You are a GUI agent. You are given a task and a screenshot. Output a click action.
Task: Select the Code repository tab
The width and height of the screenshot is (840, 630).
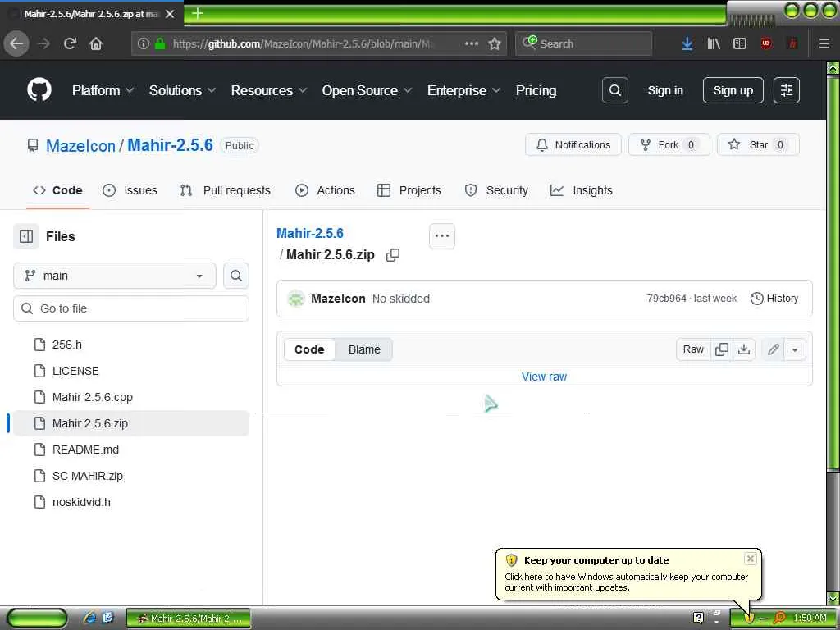pos(57,190)
